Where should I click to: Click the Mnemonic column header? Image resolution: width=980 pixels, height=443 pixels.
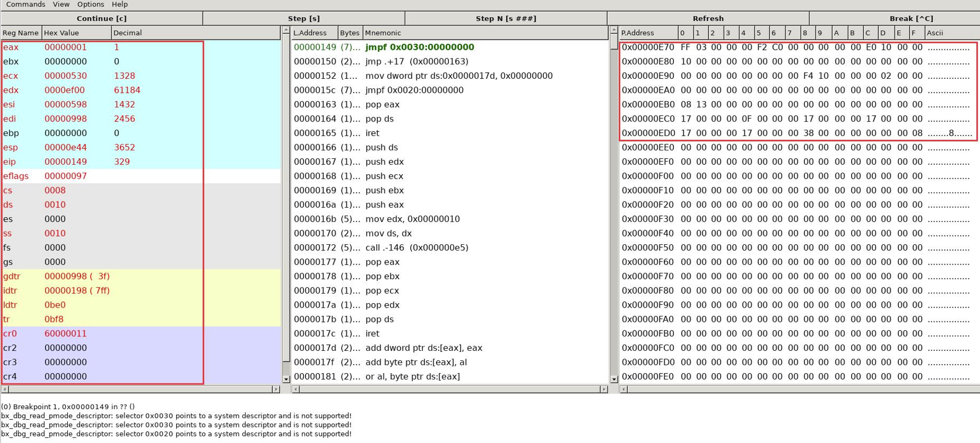point(486,33)
